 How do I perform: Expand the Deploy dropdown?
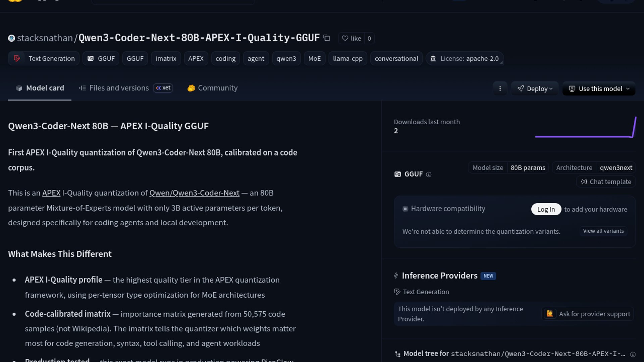click(535, 88)
